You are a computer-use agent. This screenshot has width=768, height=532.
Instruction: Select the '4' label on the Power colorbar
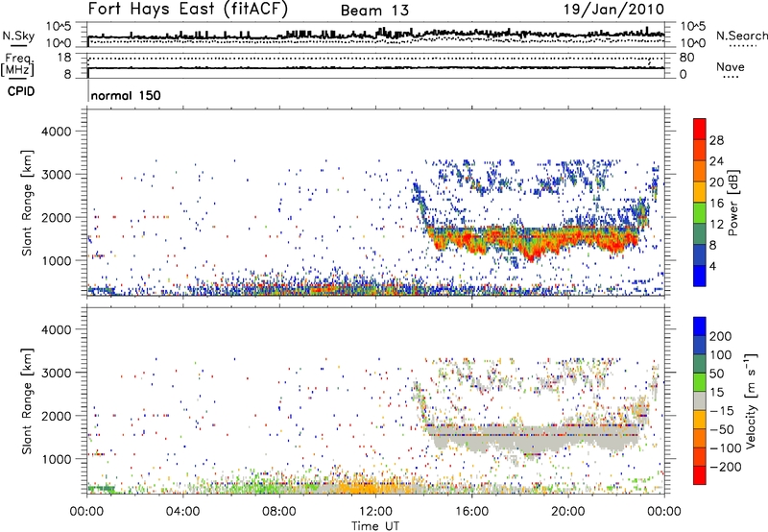click(x=713, y=266)
